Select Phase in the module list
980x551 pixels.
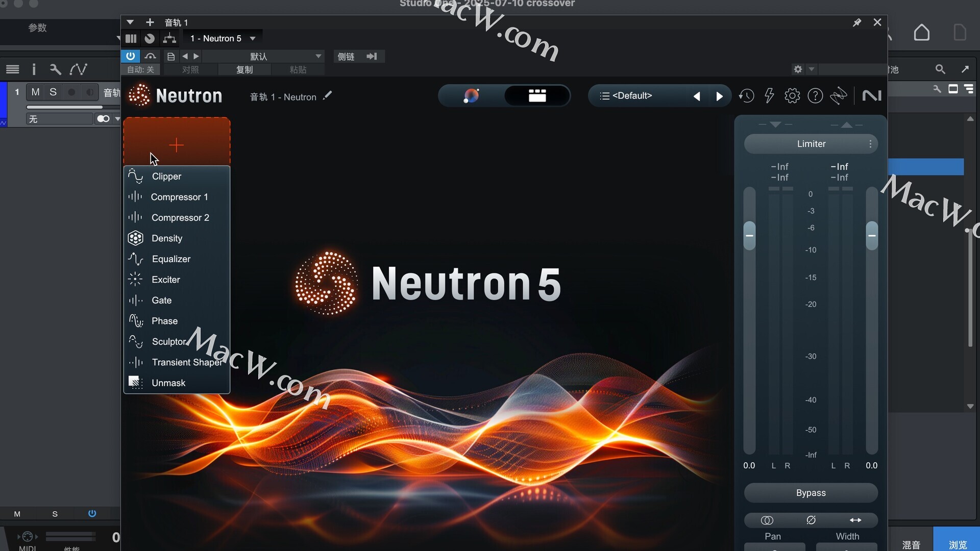tap(177, 321)
